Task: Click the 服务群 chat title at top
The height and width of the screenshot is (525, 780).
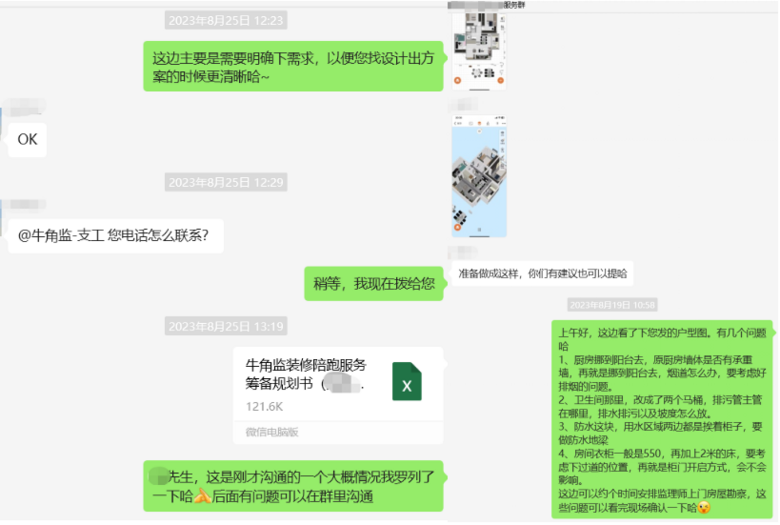Action: point(514,5)
